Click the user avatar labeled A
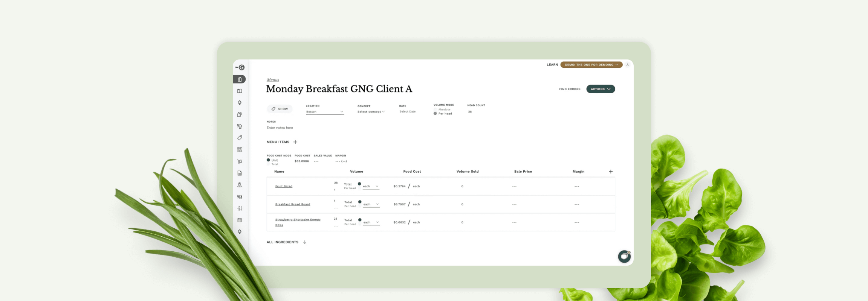Screen dimensions: 868x301 (628, 65)
